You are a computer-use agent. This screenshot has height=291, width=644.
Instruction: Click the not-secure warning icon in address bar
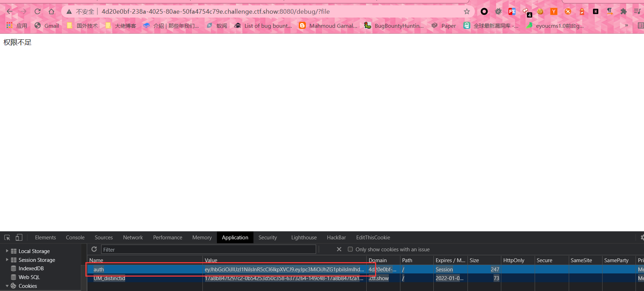[69, 12]
